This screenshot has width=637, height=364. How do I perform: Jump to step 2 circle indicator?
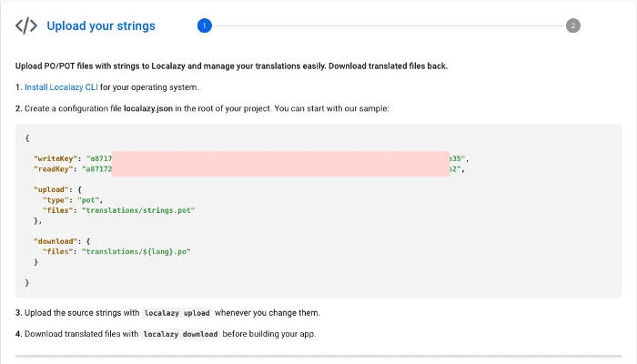[x=573, y=25]
